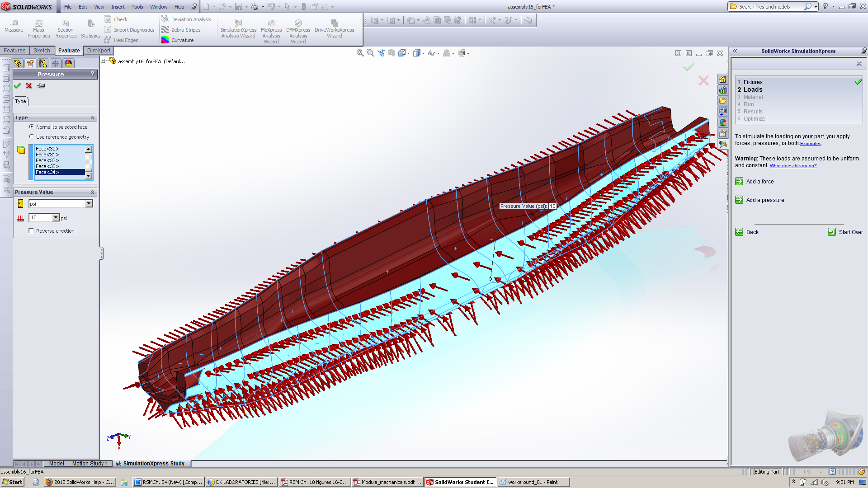Enable Zebra Stripes display
This screenshot has height=488, width=868.
click(x=181, y=30)
